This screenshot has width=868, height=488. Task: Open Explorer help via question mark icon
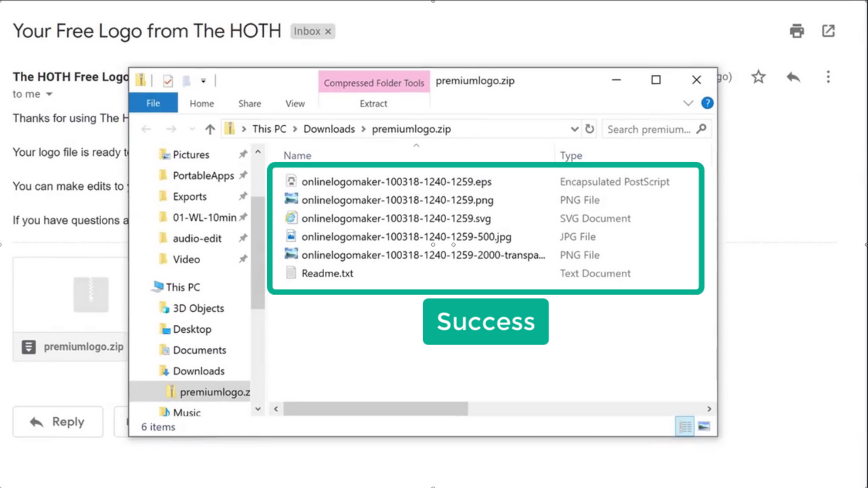click(707, 103)
